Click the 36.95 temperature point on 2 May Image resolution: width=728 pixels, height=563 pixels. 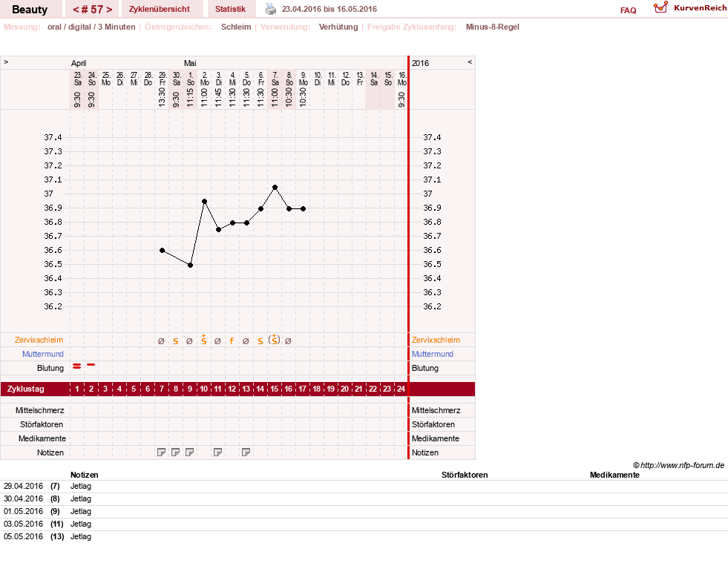[x=204, y=202]
